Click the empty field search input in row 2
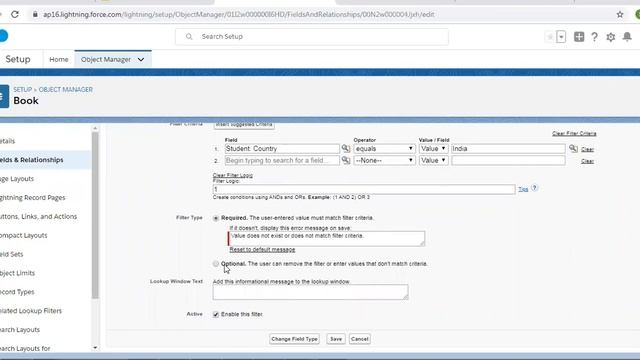The width and height of the screenshot is (640, 360). click(x=282, y=160)
